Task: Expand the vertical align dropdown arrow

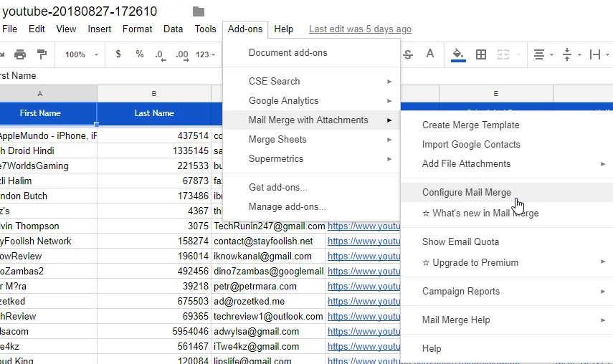Action: tap(579, 54)
